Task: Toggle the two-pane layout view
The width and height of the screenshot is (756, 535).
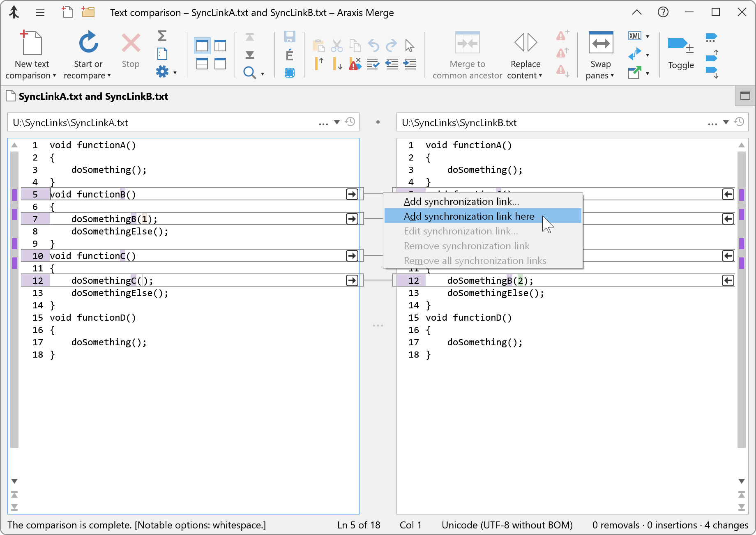Action: (202, 46)
